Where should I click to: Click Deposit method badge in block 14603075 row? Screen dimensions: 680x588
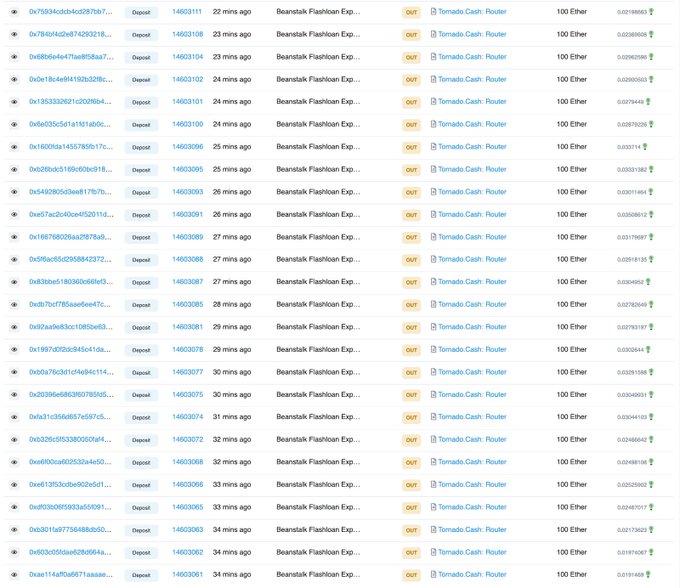pos(141,395)
